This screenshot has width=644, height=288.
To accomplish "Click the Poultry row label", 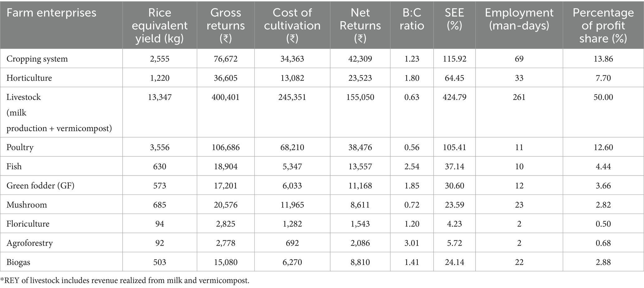I will [x=20, y=147].
